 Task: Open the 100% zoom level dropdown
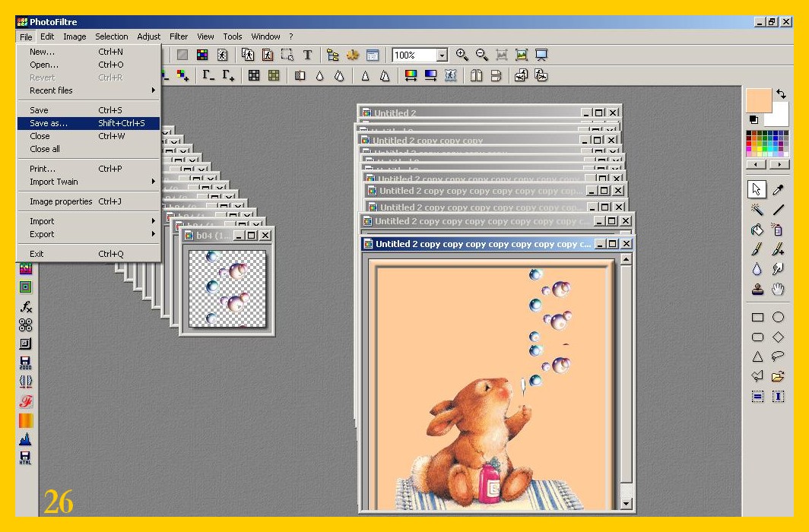pos(442,55)
